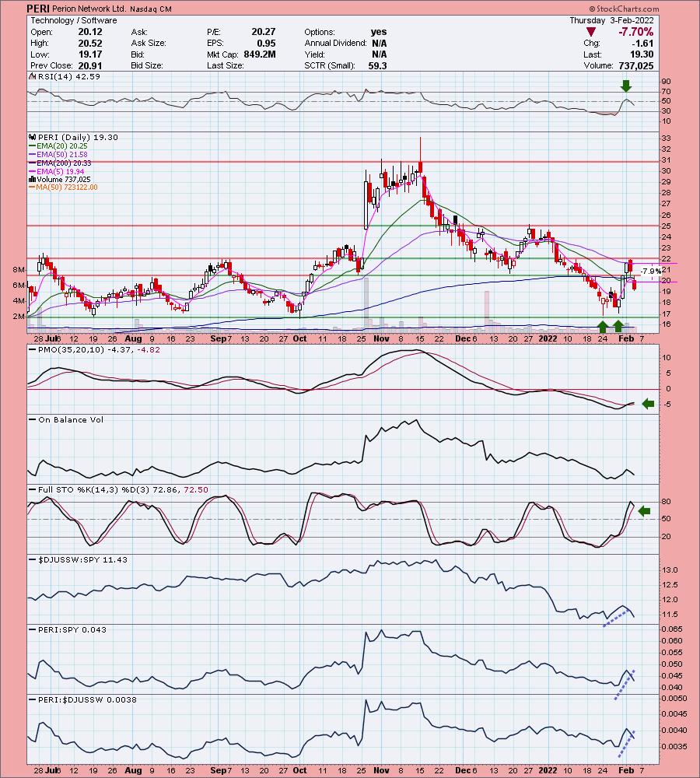This screenshot has height=778, width=700.
Task: Click the EMA(50) 21.58 legend entry
Action: (58, 154)
